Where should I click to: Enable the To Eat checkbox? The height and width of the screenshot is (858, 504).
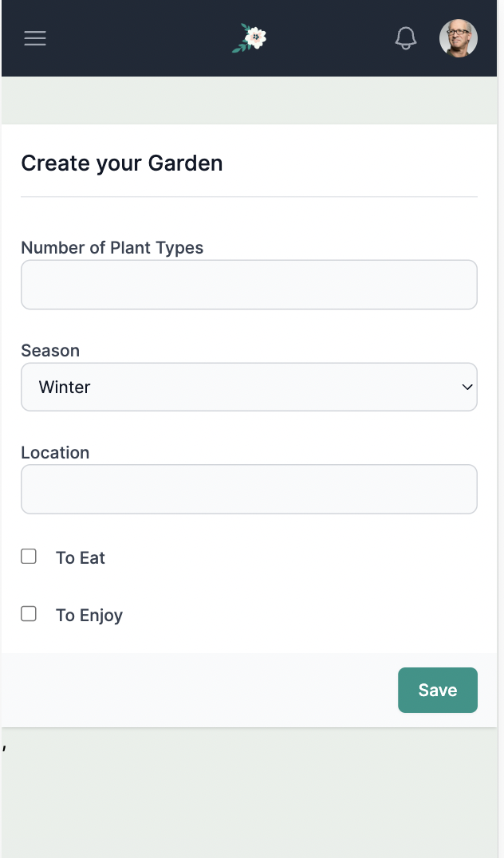click(x=29, y=557)
